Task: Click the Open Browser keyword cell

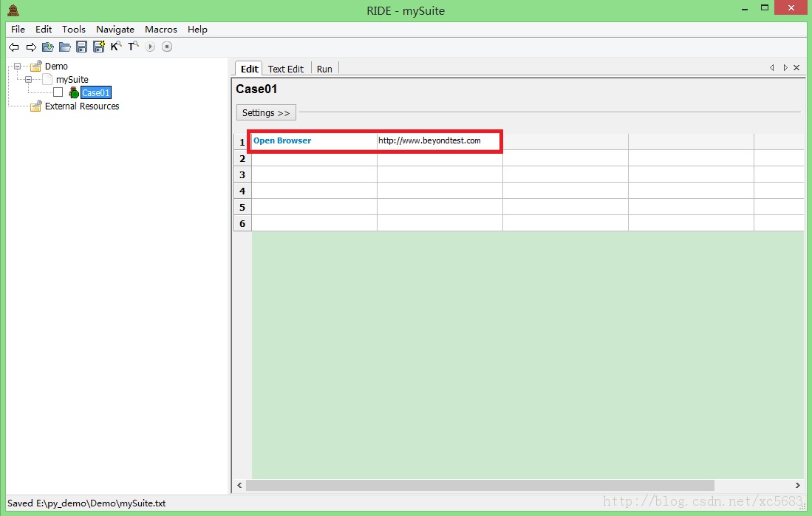Action: (313, 141)
